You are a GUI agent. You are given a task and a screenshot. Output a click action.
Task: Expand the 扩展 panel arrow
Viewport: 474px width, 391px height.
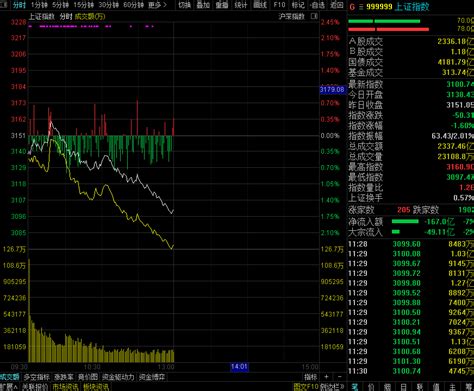(9, 387)
